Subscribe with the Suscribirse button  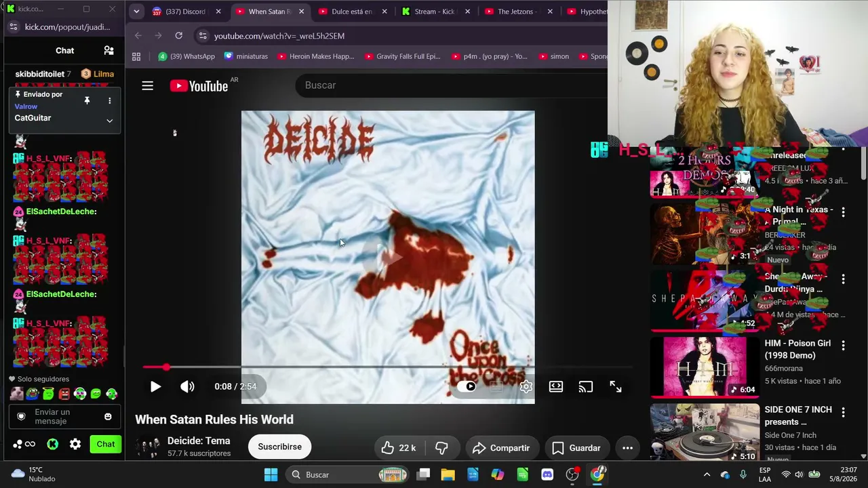[x=279, y=447]
